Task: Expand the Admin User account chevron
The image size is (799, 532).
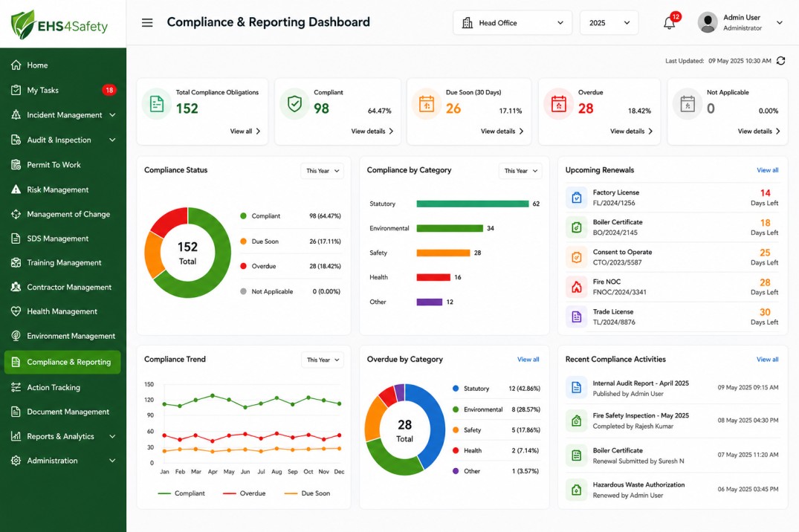Action: (779, 22)
